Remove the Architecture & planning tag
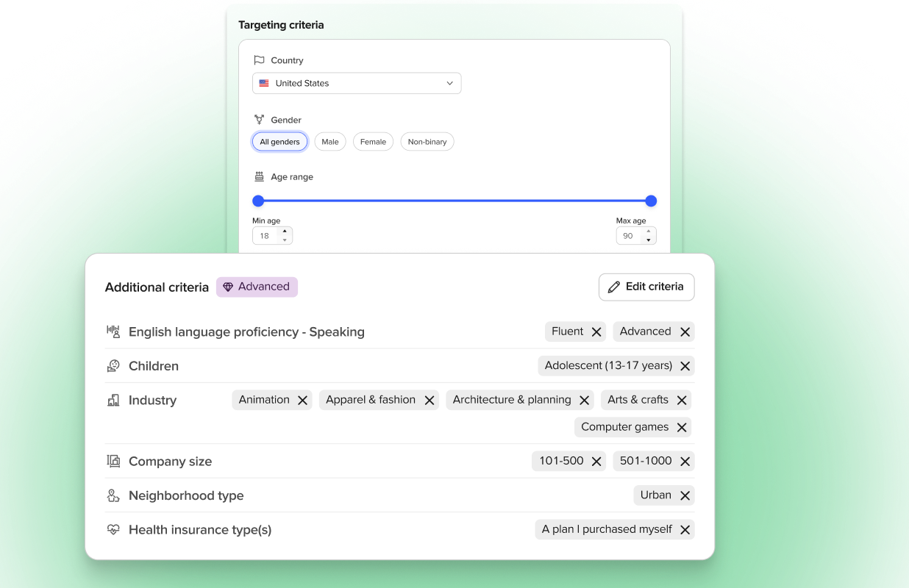The image size is (909, 588). point(584,401)
